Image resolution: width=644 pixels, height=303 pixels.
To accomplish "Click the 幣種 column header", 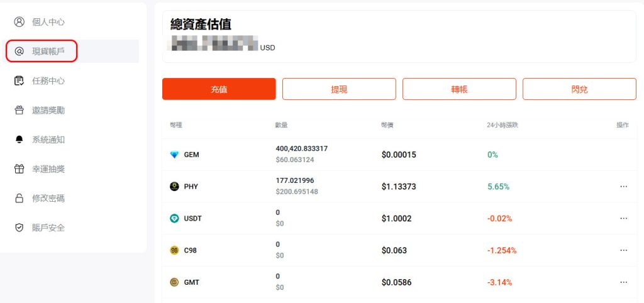I will (176, 125).
